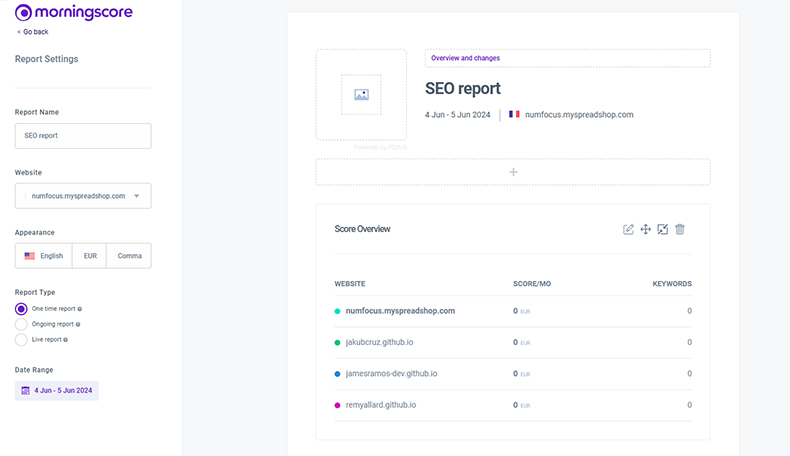
Task: Move the Score Overview widget
Action: [645, 229]
